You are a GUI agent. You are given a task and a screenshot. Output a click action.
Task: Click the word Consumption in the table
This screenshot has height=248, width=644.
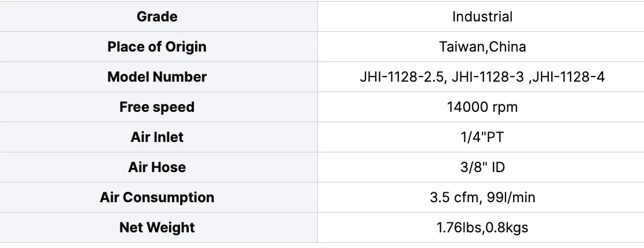[169, 198]
